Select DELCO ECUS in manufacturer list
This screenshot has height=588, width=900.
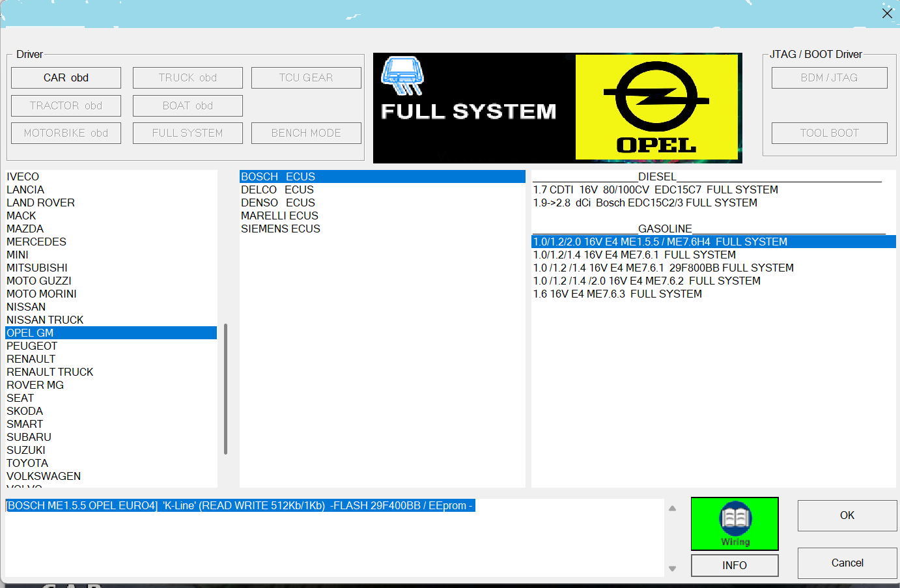coord(277,189)
